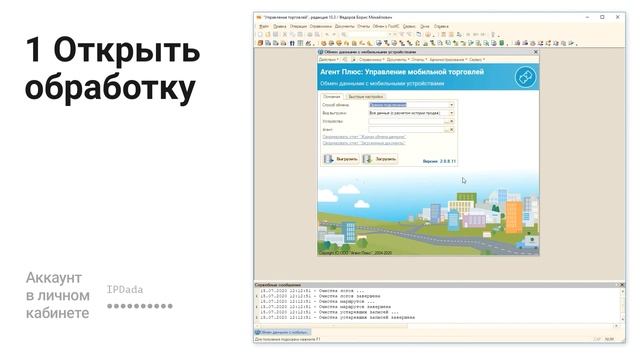This screenshot has width=640, height=360.
Task: Minimize the Управление торговлей main window
Action: [x=587, y=17]
